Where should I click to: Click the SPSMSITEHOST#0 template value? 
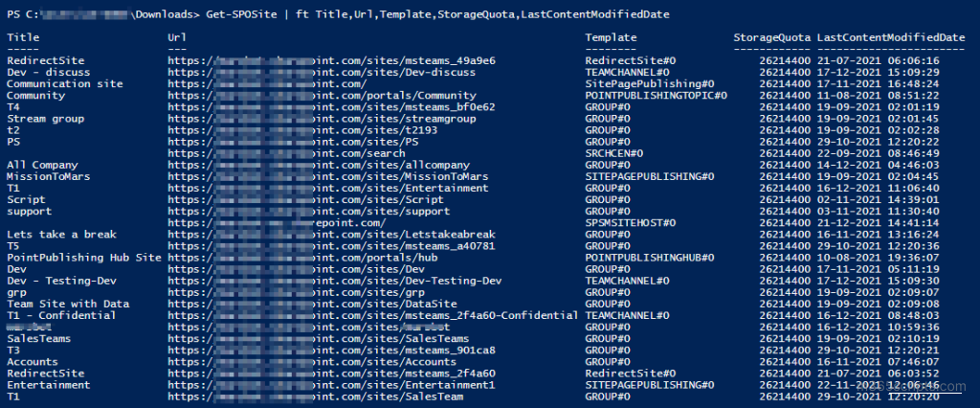tap(631, 223)
